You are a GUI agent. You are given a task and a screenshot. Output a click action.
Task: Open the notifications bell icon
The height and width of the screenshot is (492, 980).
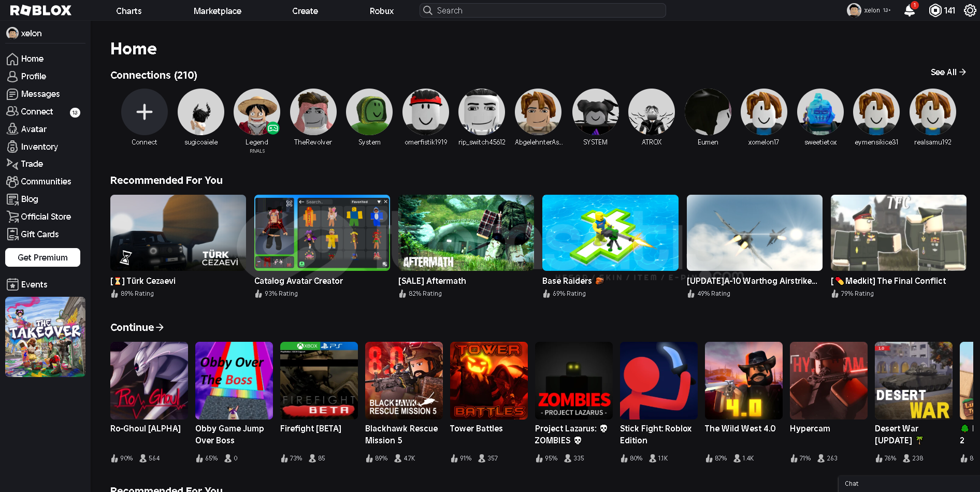coord(910,10)
